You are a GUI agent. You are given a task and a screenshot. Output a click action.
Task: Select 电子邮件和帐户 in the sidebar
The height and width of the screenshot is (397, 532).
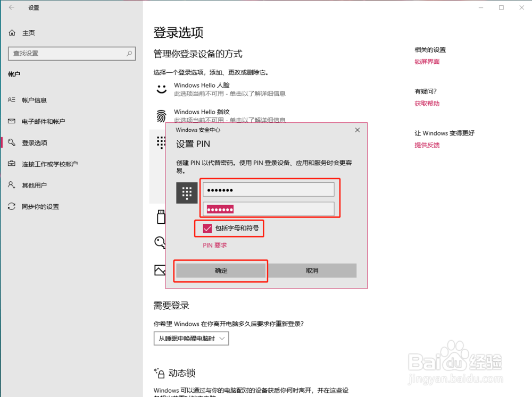pyautogui.click(x=44, y=121)
